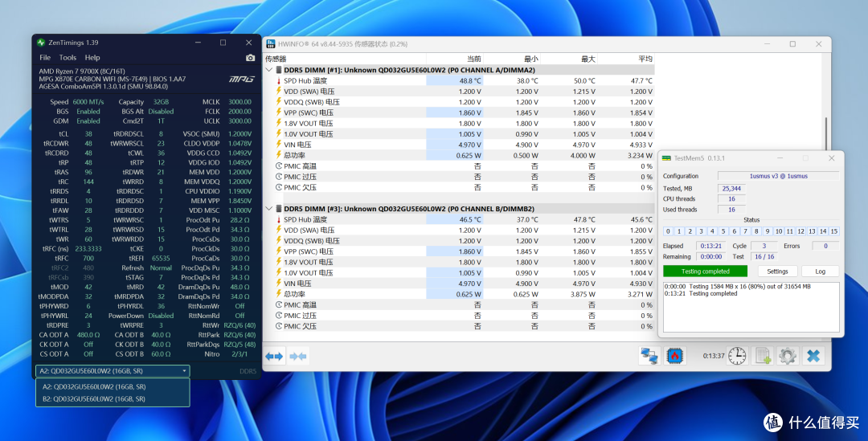Click HWiNFO collapse columns inward arrows icon
This screenshot has width=868, height=441.
298,357
